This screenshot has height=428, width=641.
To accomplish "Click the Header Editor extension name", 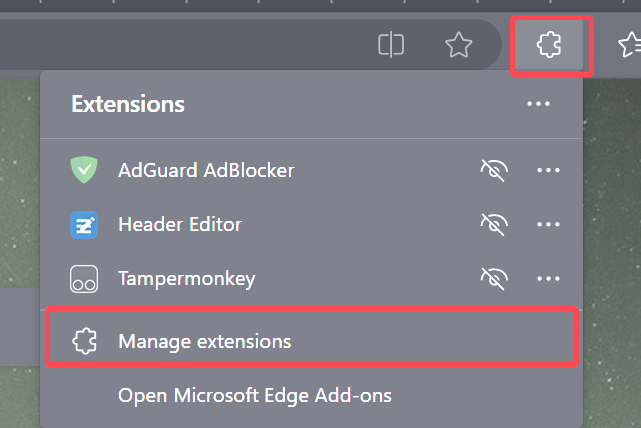I will 180,224.
